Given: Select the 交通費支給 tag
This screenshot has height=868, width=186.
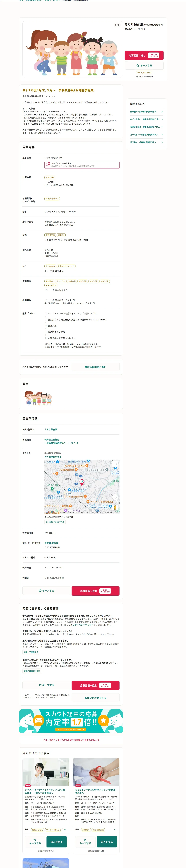Looking at the screenshot, I should click(x=50, y=235).
